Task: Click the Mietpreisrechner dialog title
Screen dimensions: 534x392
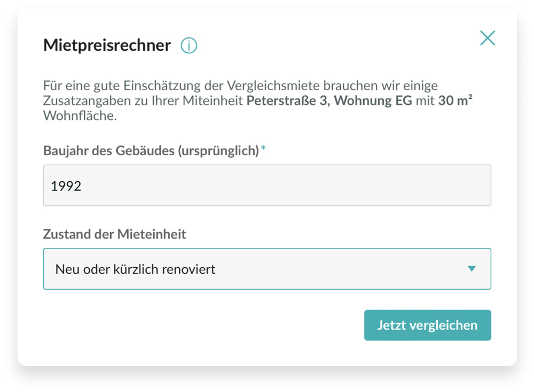Action: pos(107,45)
